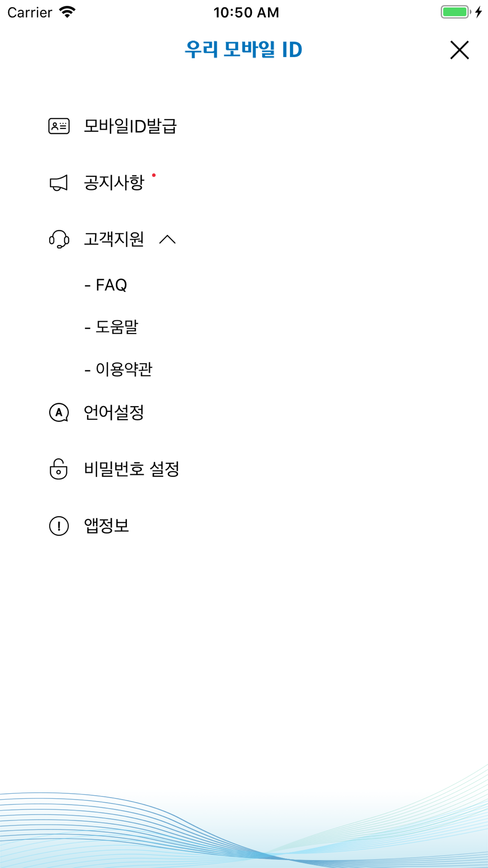Image resolution: width=488 pixels, height=868 pixels.
Task: Tap the padlock icon for 비밀번호 설정
Action: tap(59, 469)
